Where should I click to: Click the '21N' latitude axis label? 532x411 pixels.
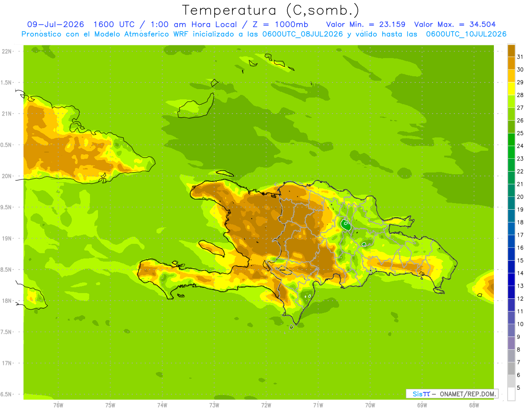[6, 114]
